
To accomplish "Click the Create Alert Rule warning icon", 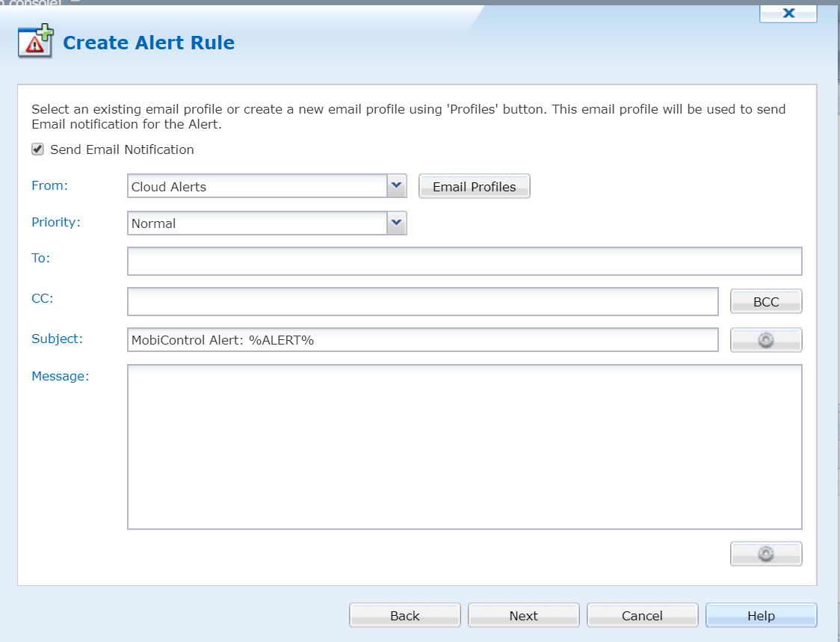I will pyautogui.click(x=35, y=41).
